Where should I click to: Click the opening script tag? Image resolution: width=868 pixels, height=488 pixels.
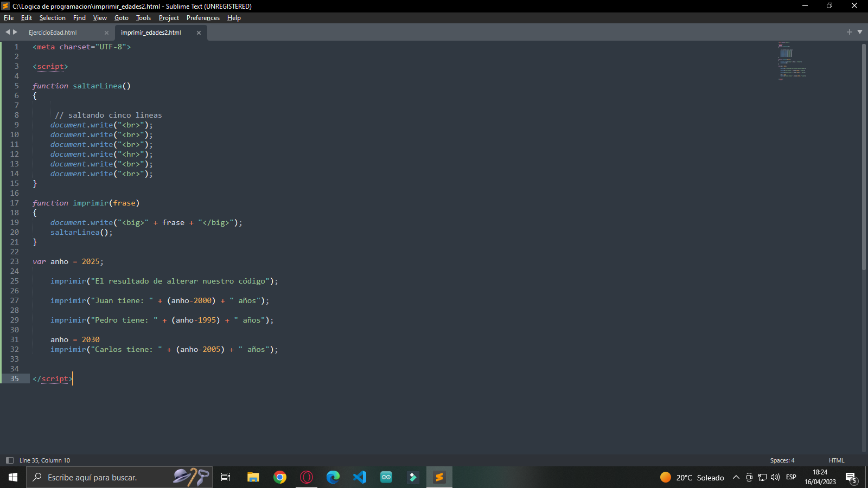pyautogui.click(x=50, y=67)
